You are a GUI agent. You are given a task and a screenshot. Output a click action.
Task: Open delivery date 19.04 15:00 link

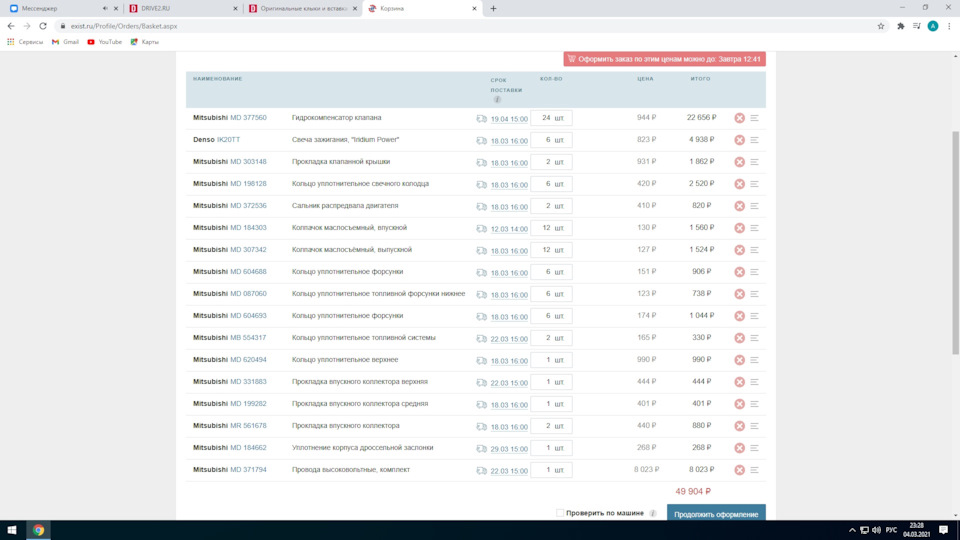click(x=509, y=119)
